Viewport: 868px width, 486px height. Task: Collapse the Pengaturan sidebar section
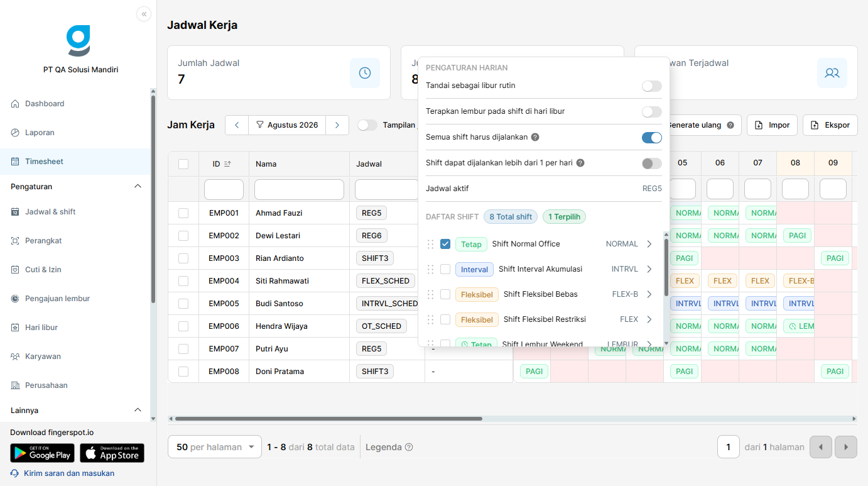138,187
